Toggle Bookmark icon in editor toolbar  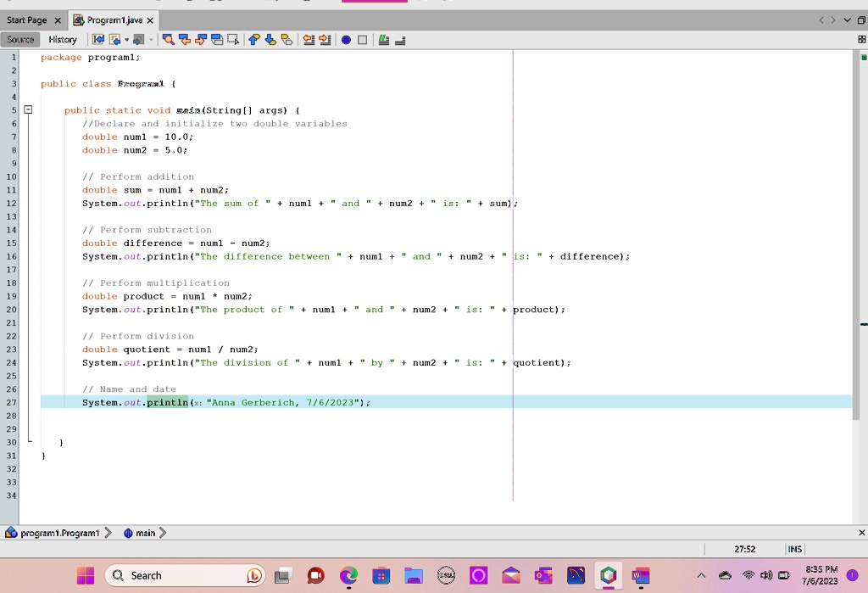[287, 39]
